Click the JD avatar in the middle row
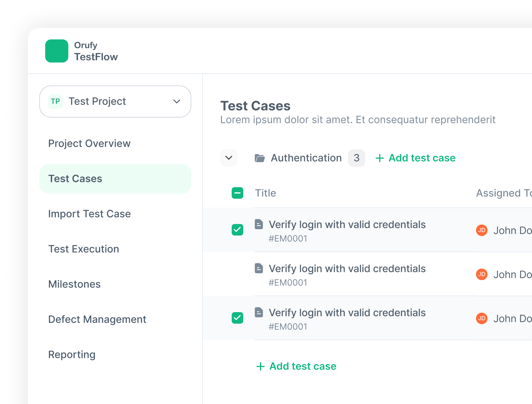Screen dimensions: 532x404 point(482,274)
